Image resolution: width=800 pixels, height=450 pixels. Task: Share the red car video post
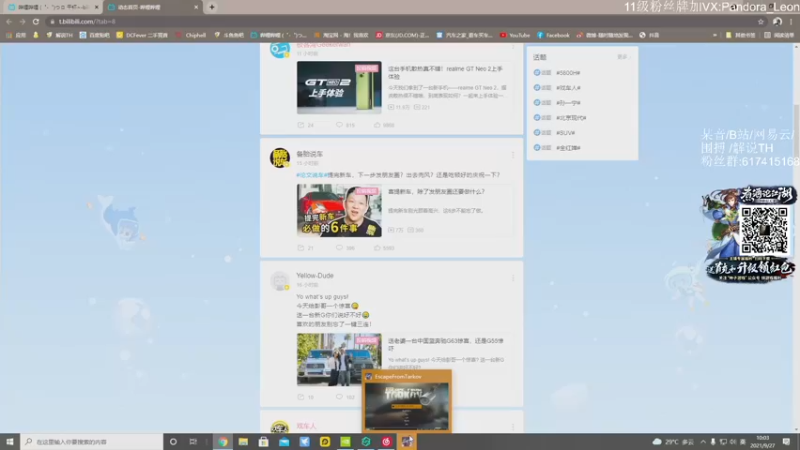[306, 248]
